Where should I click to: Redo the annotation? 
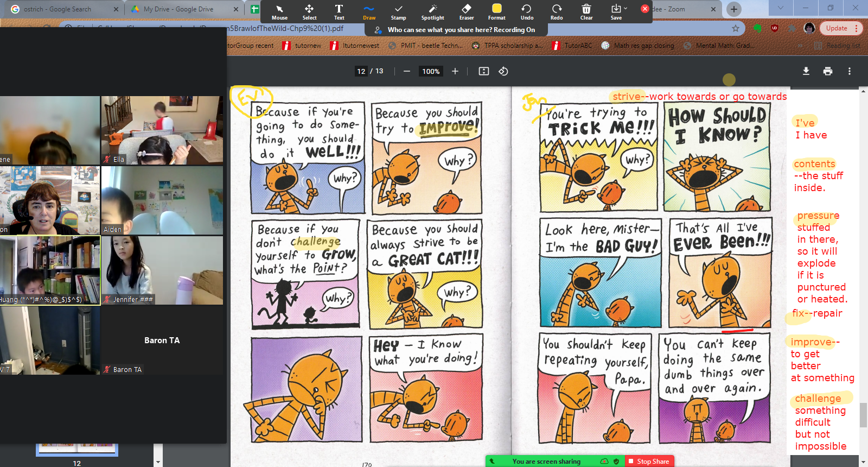click(557, 12)
